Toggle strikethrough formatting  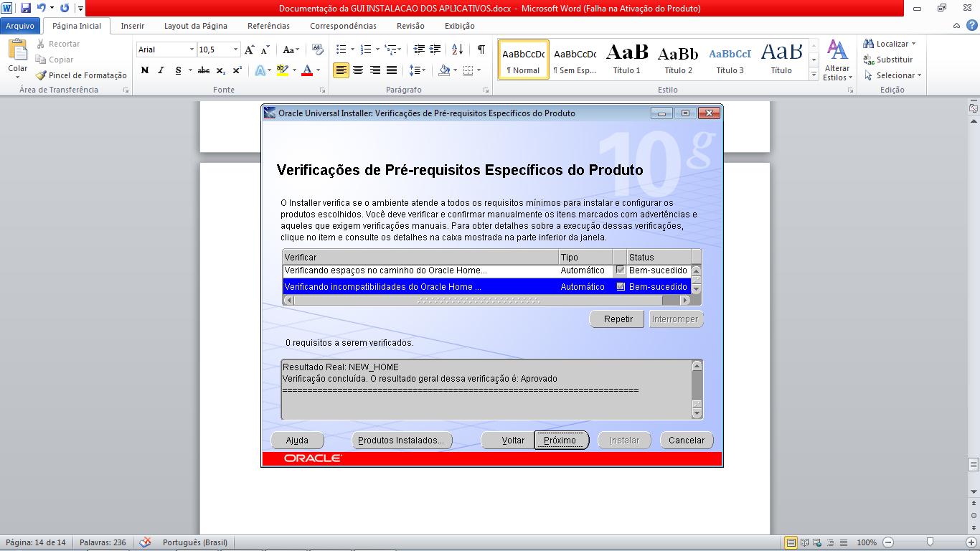click(203, 70)
